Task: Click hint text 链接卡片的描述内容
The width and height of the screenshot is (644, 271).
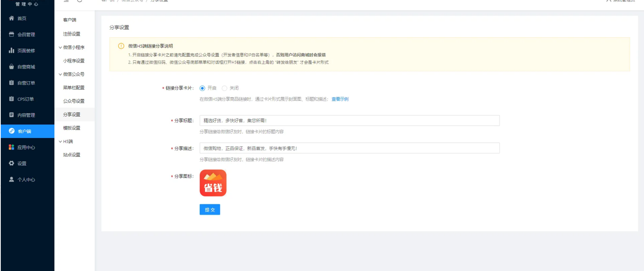Action: click(x=264, y=159)
